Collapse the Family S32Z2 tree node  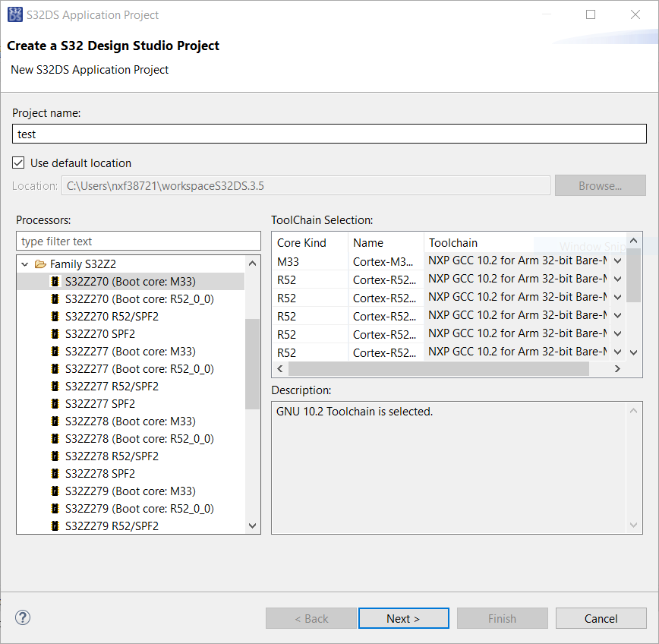[x=25, y=264]
